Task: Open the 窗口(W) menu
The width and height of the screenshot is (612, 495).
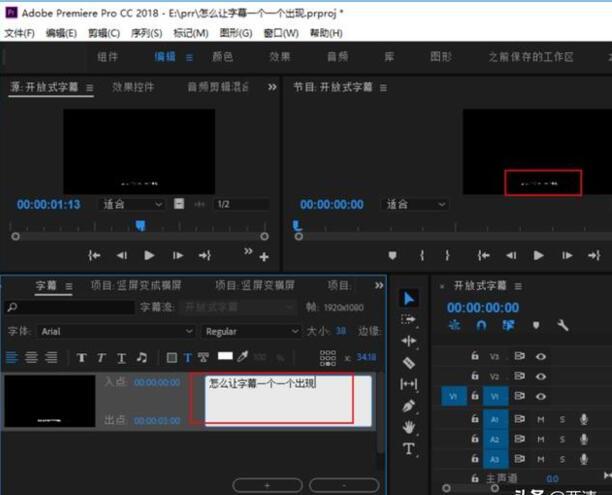Action: coord(281,33)
